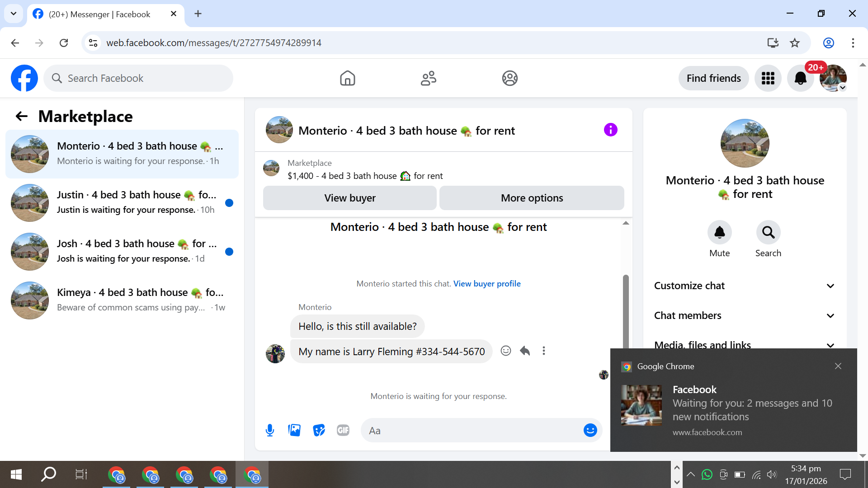868x488 pixels.
Task: Mute this conversation with the bell
Action: [x=719, y=232]
